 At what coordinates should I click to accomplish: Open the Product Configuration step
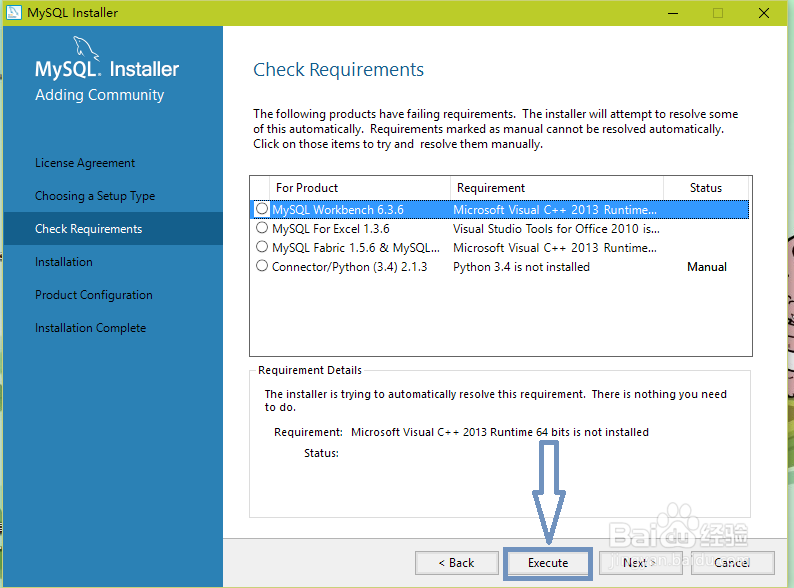tap(94, 295)
